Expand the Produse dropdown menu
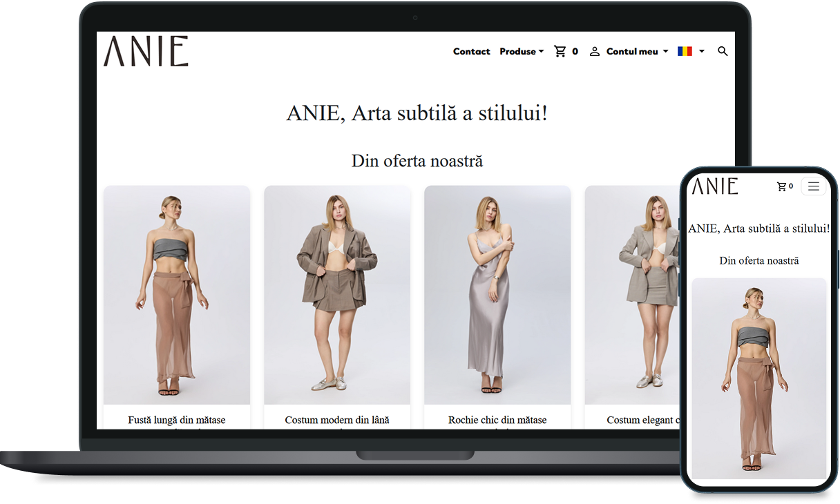840x504 pixels. (x=522, y=52)
